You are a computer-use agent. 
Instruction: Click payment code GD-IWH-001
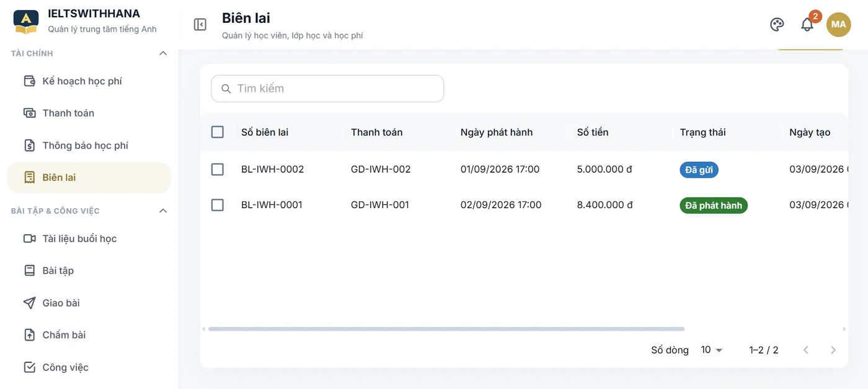[380, 204]
